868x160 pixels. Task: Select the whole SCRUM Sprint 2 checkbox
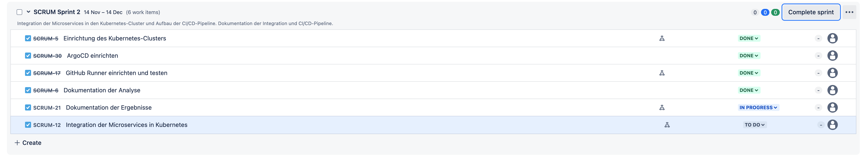click(x=20, y=12)
